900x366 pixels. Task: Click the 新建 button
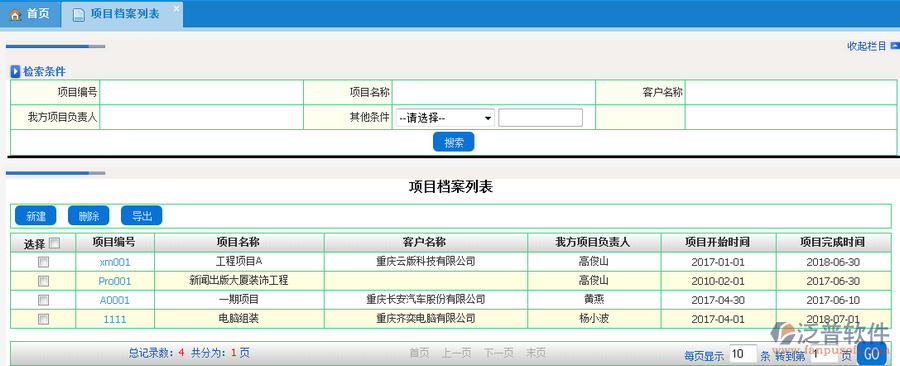point(36,216)
